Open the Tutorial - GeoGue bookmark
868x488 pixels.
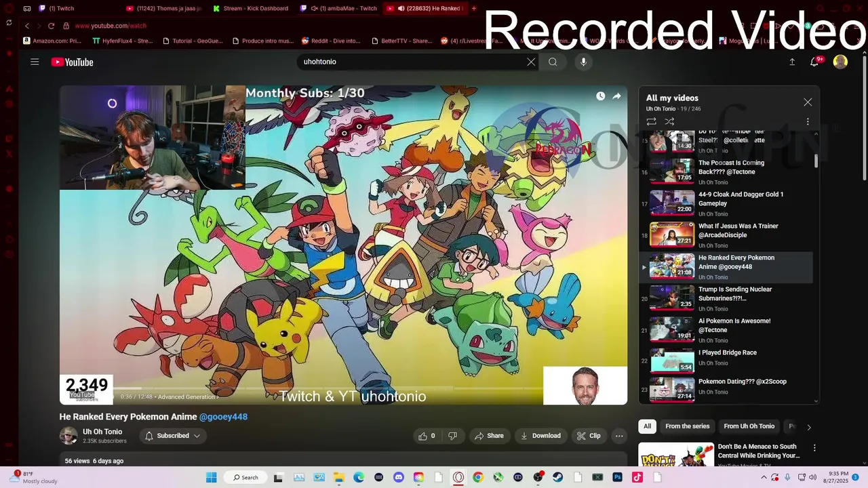click(193, 41)
